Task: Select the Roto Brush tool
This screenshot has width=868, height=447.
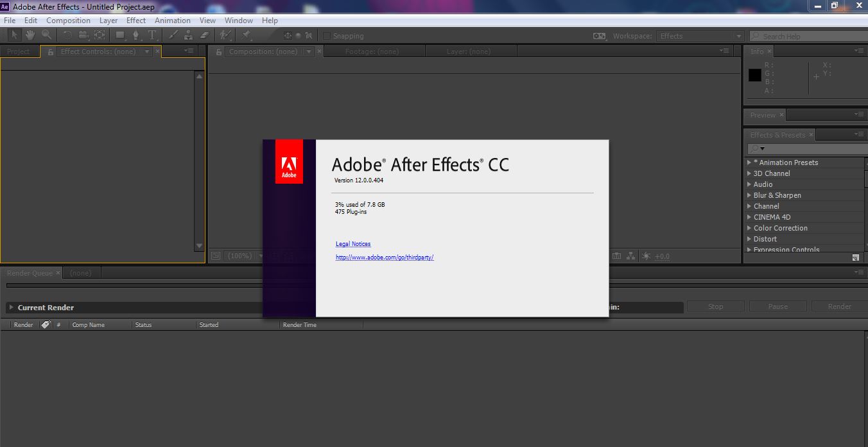Action: [x=225, y=35]
